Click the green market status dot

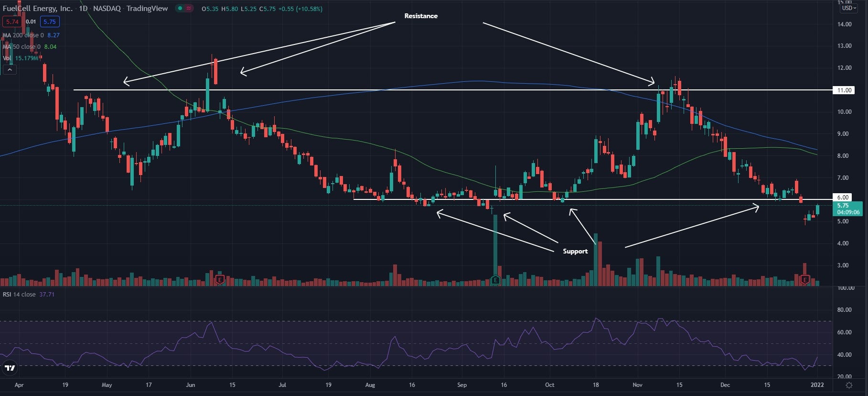[180, 9]
